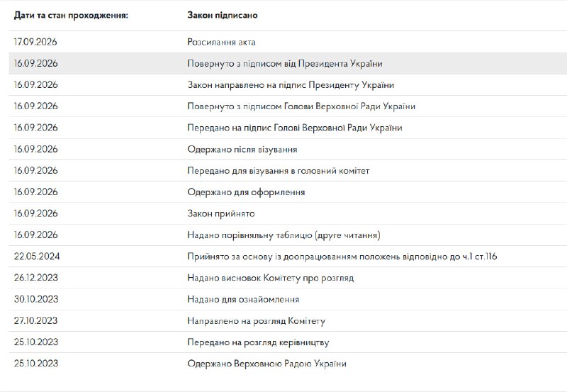The width and height of the screenshot is (567, 392).
Task: Select 'Передано на підпис Голові Верховної Ради' row
Action: 288,128
